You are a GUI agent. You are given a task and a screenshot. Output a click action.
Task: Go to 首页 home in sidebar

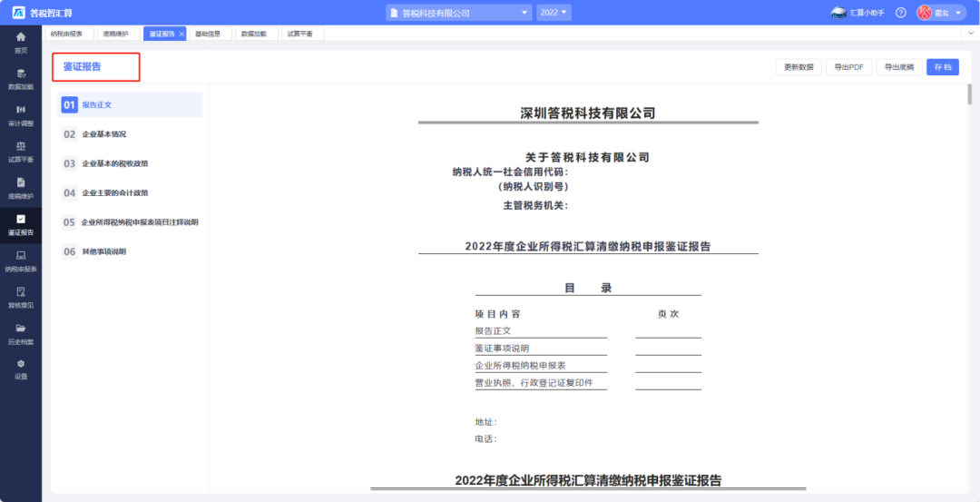[21, 43]
